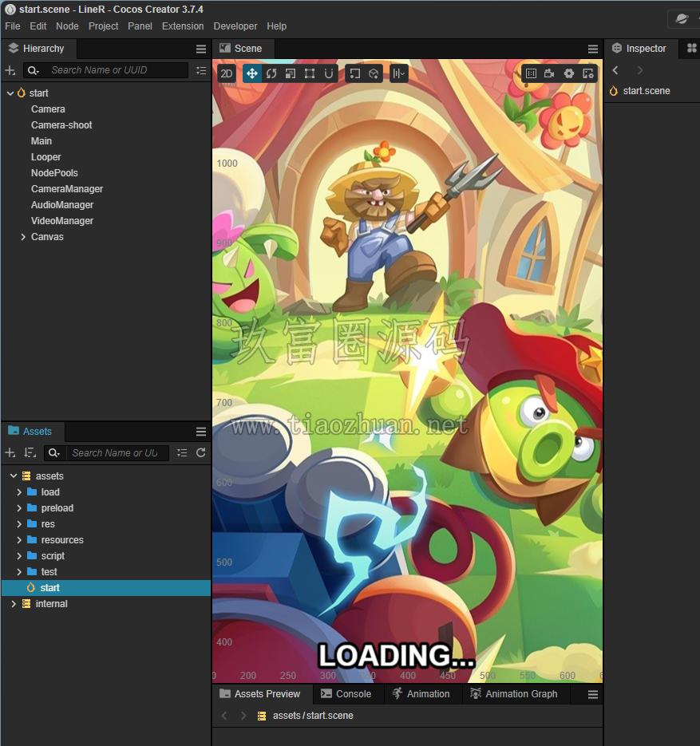Collapse the start scene root node
The height and width of the screenshot is (746, 700).
click(x=10, y=93)
